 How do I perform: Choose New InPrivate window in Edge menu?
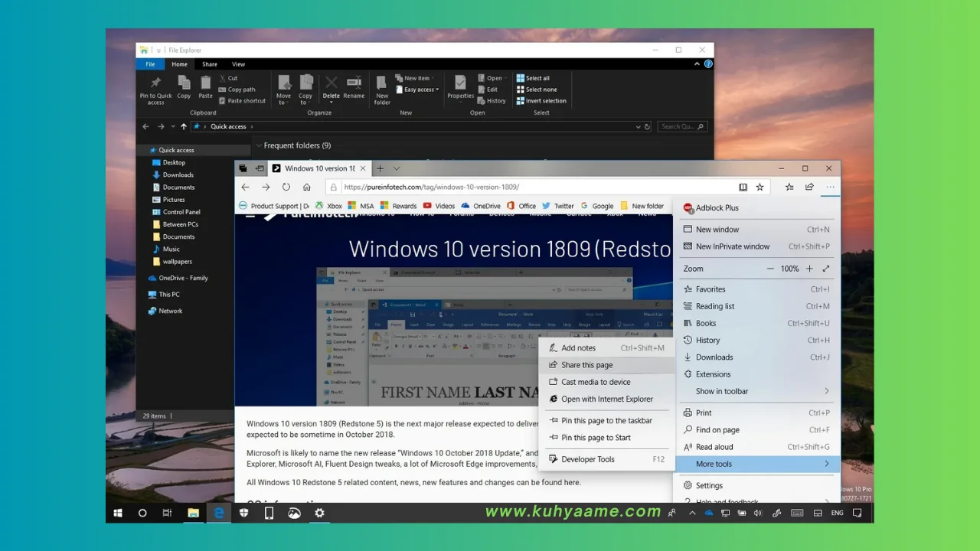tap(757, 246)
